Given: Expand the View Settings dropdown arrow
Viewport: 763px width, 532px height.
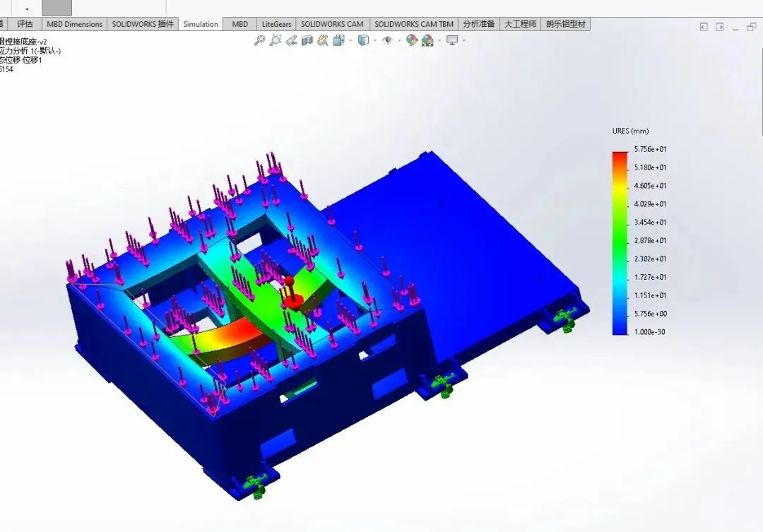Looking at the screenshot, I should 463,40.
